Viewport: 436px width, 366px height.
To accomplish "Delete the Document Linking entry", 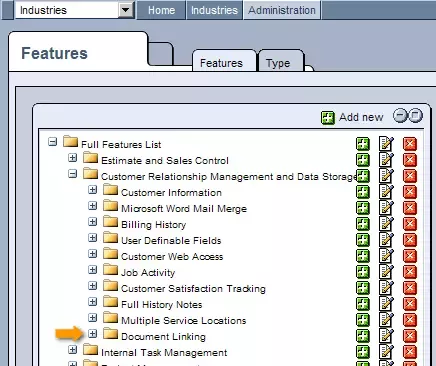I will click(x=410, y=336).
